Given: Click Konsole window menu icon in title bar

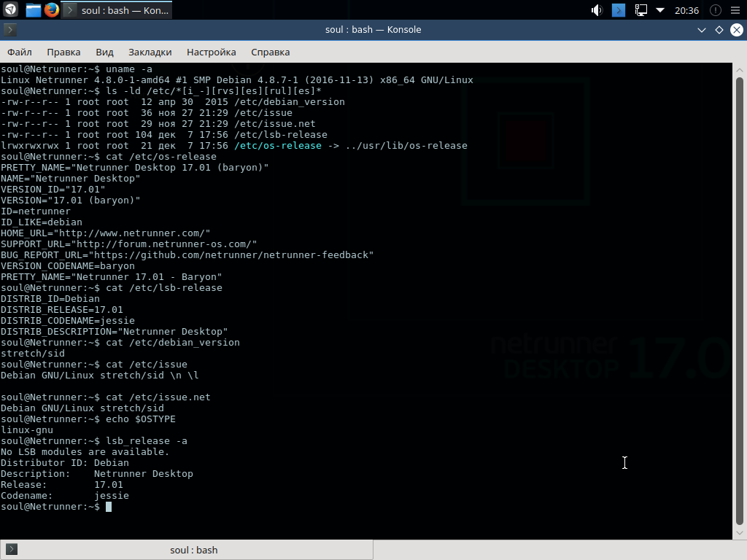Looking at the screenshot, I should (10, 29).
